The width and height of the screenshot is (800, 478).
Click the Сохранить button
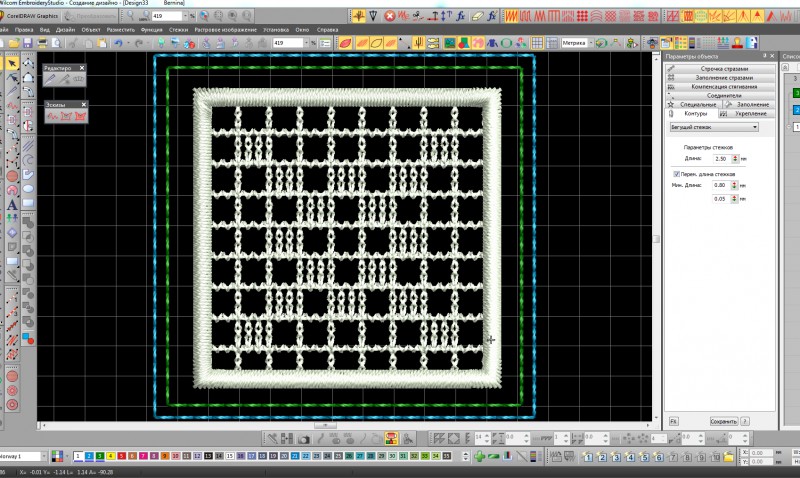(x=723, y=421)
